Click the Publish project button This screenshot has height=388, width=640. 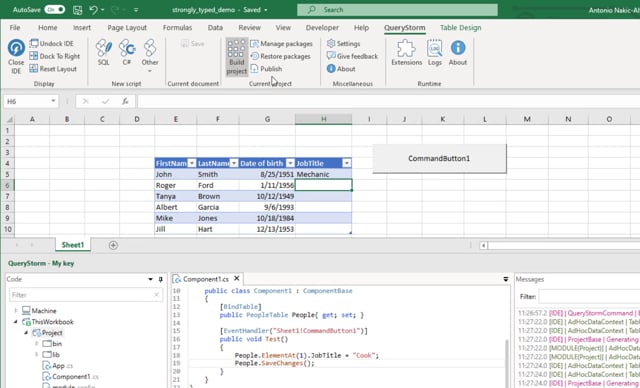[266, 69]
